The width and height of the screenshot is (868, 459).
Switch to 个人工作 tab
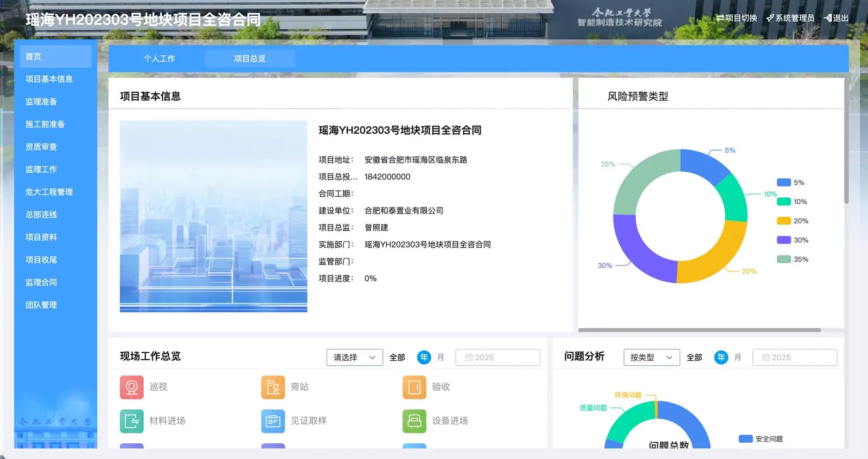pyautogui.click(x=159, y=59)
